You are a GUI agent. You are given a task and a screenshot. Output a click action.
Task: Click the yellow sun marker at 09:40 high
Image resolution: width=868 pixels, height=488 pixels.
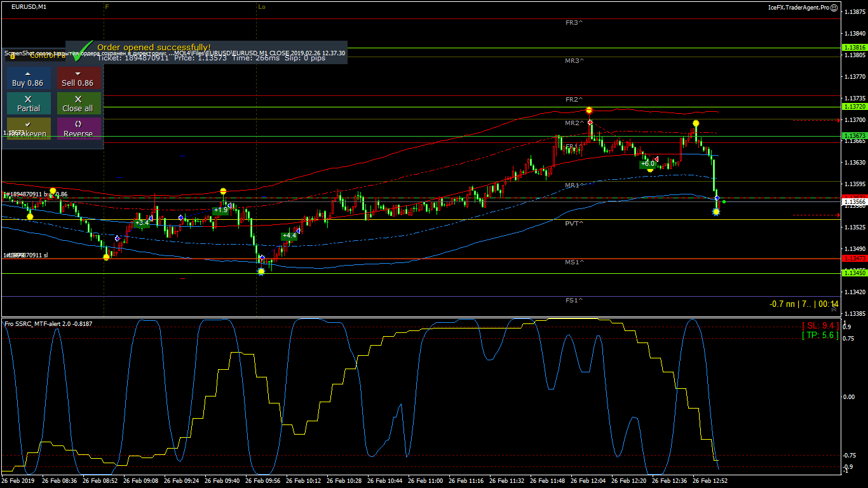[223, 191]
